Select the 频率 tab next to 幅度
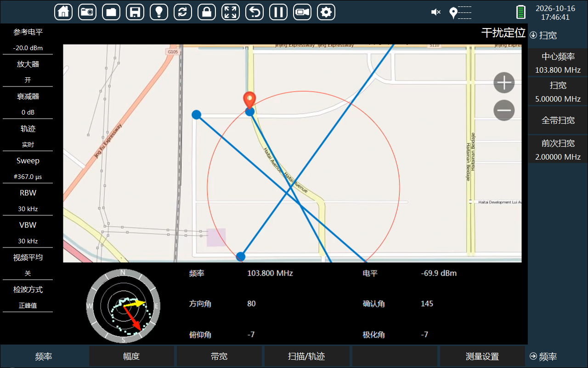 [x=44, y=356]
